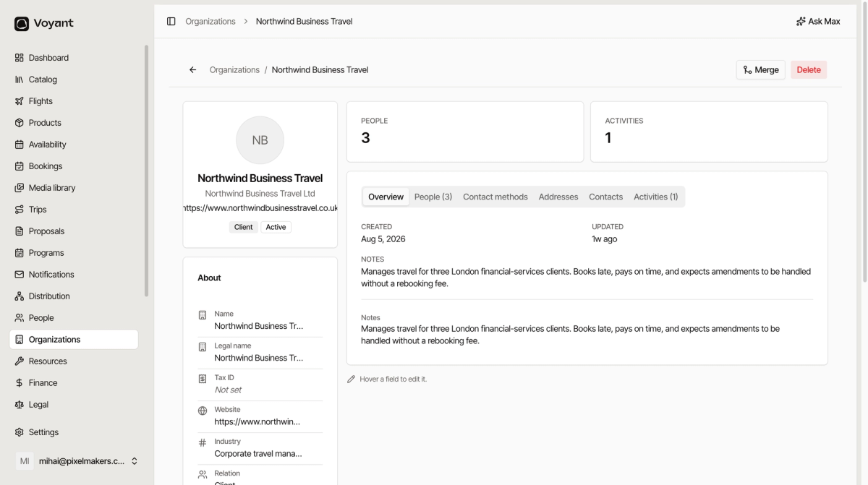The width and height of the screenshot is (868, 485).
Task: Open the Contact methods tab
Action: pos(495,197)
